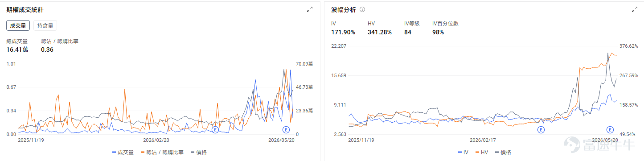Click the IV百分位數 label
Image resolution: width=644 pixels, height=161 pixels.
(x=445, y=23)
